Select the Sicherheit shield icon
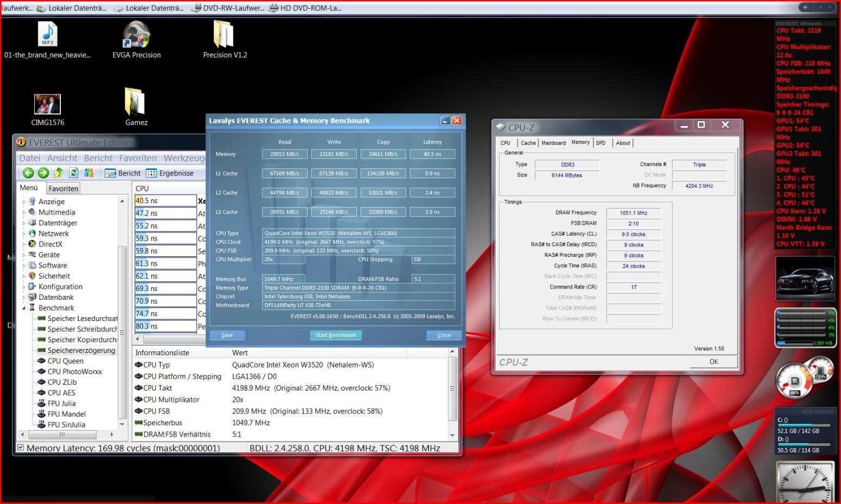The width and height of the screenshot is (841, 504). pyautogui.click(x=32, y=275)
